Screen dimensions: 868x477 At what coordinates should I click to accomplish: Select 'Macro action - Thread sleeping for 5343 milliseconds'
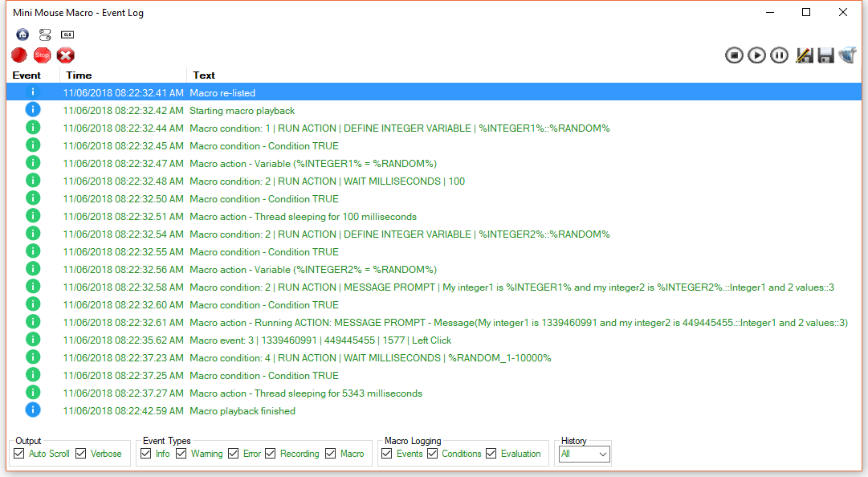pyautogui.click(x=434, y=393)
